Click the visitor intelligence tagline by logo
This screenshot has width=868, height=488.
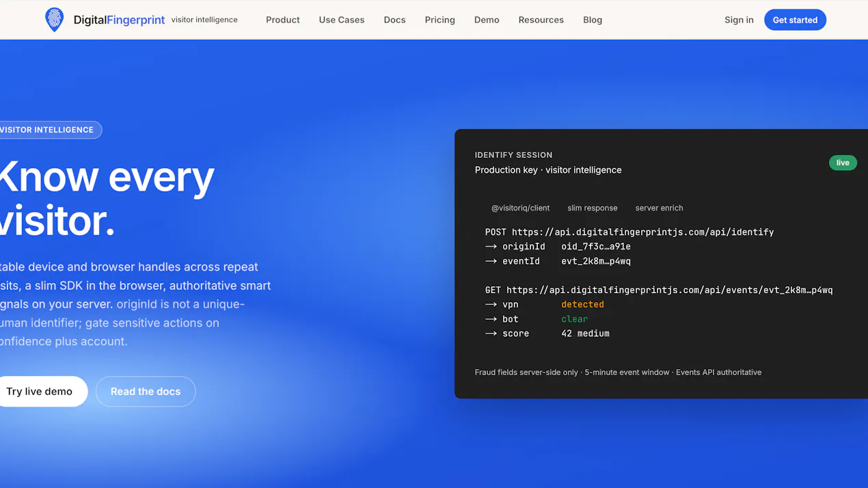(204, 20)
